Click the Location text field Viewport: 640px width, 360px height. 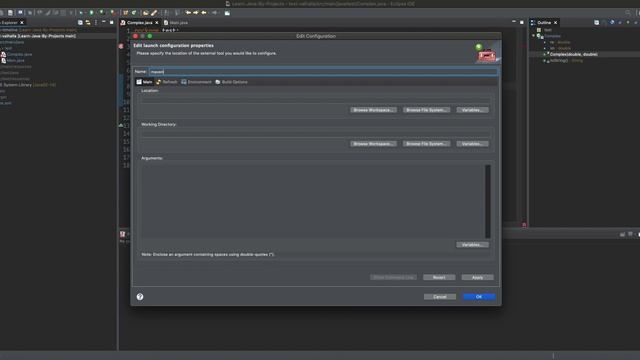click(x=315, y=100)
